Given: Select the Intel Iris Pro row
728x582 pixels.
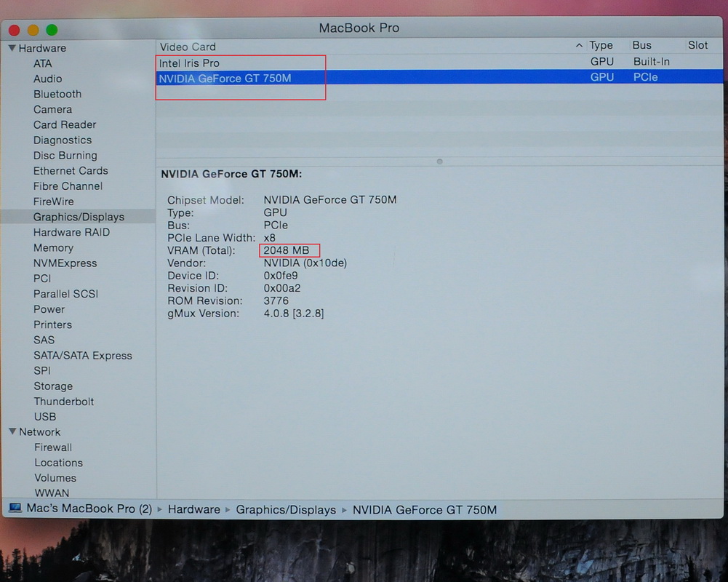Looking at the screenshot, I should point(439,63).
